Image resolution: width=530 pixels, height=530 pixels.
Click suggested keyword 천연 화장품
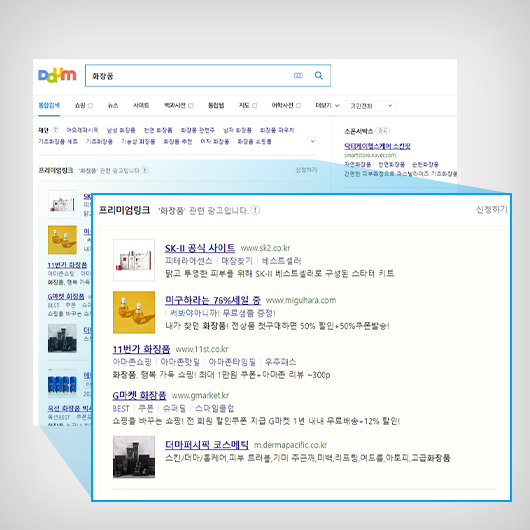click(x=158, y=130)
